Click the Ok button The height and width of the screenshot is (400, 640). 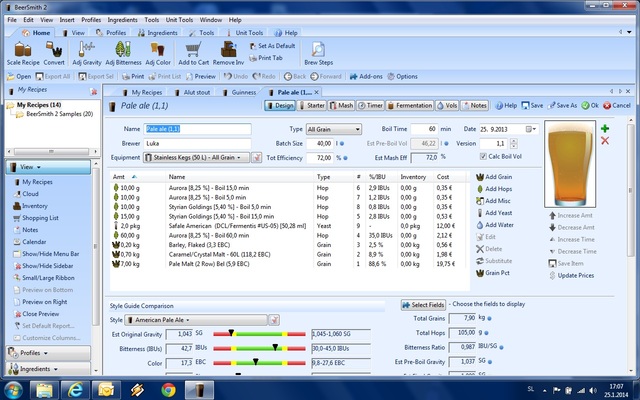(x=590, y=106)
